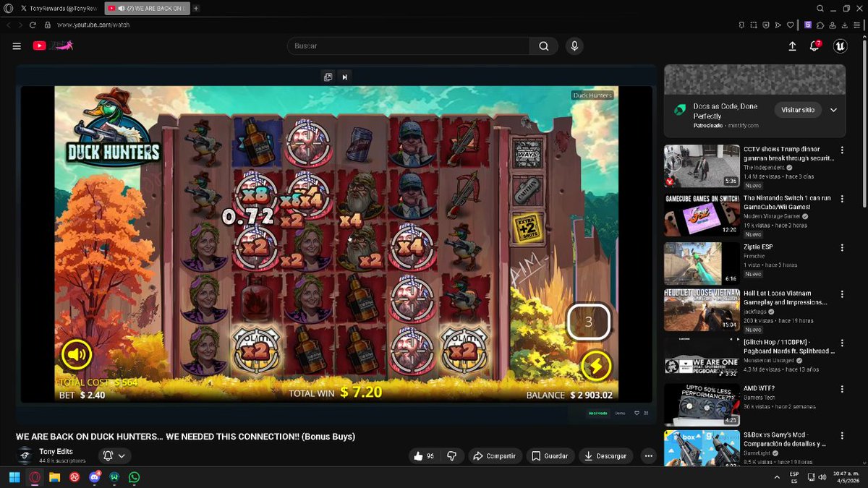Image resolution: width=868 pixels, height=488 pixels.
Task: Open the Ziptie ESP video title
Action: pos(758,247)
